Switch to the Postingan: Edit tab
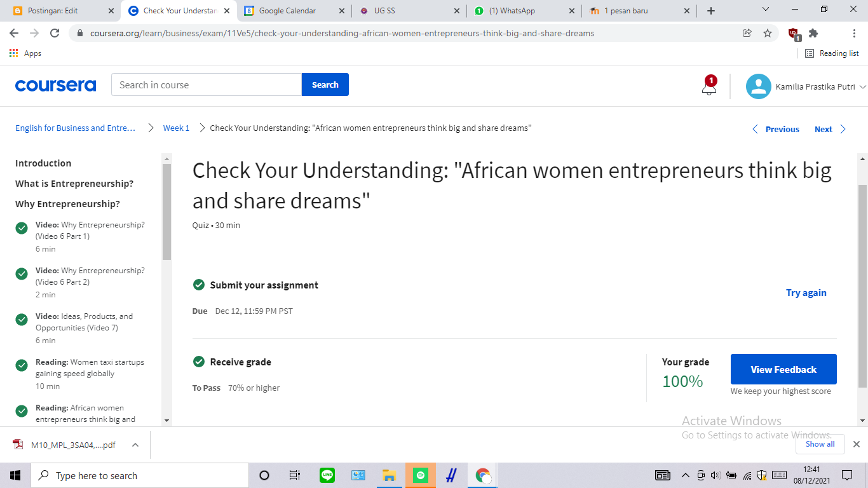Viewport: 868px width, 488px height. (x=61, y=11)
